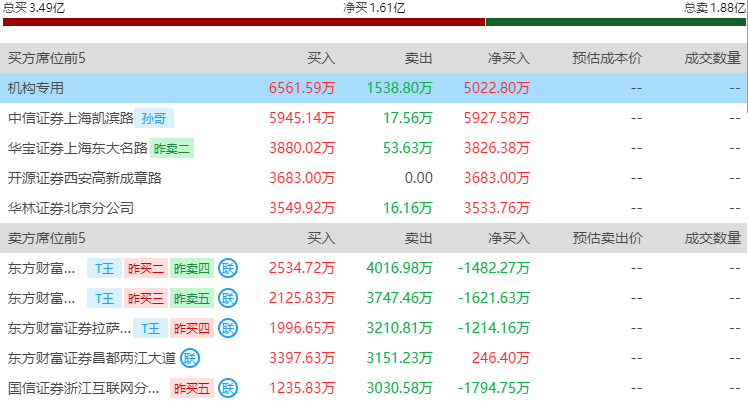The image size is (748, 401).
Task: Click the 4016.98万 sell amount
Action: [x=399, y=268]
